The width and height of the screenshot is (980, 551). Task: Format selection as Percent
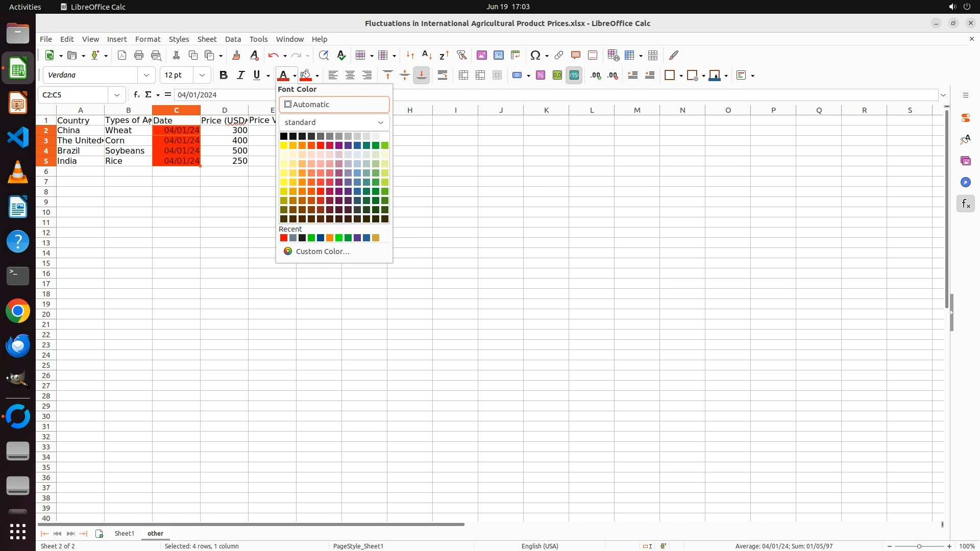541,75
